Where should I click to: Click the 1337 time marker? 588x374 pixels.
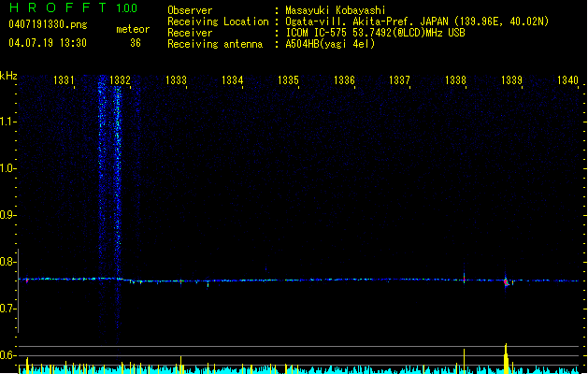399,79
